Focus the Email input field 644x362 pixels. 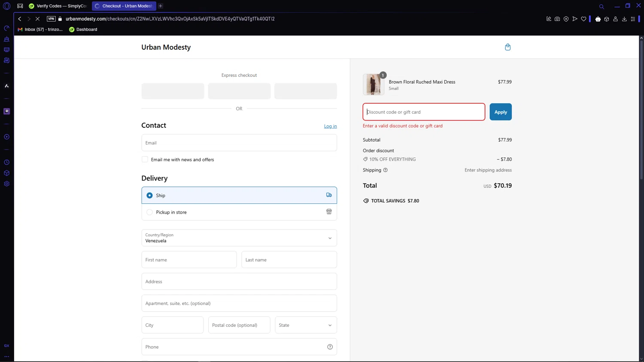click(x=239, y=143)
